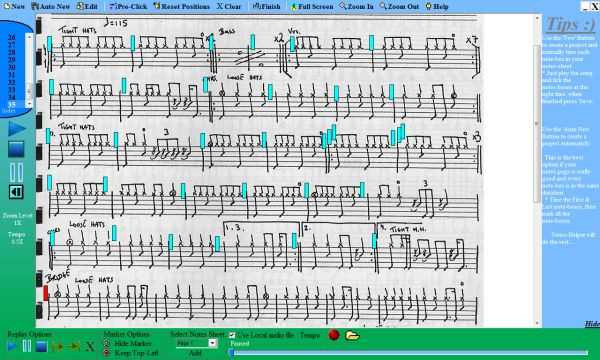Select the Hide Marker radio option
Image resolution: width=600 pixels, height=360 pixels.
pos(107,344)
